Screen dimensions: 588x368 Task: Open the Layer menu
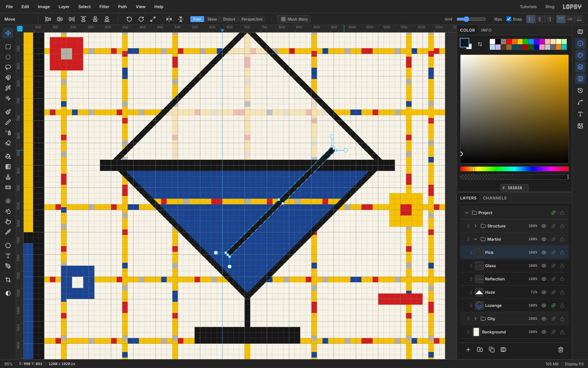pyautogui.click(x=64, y=7)
